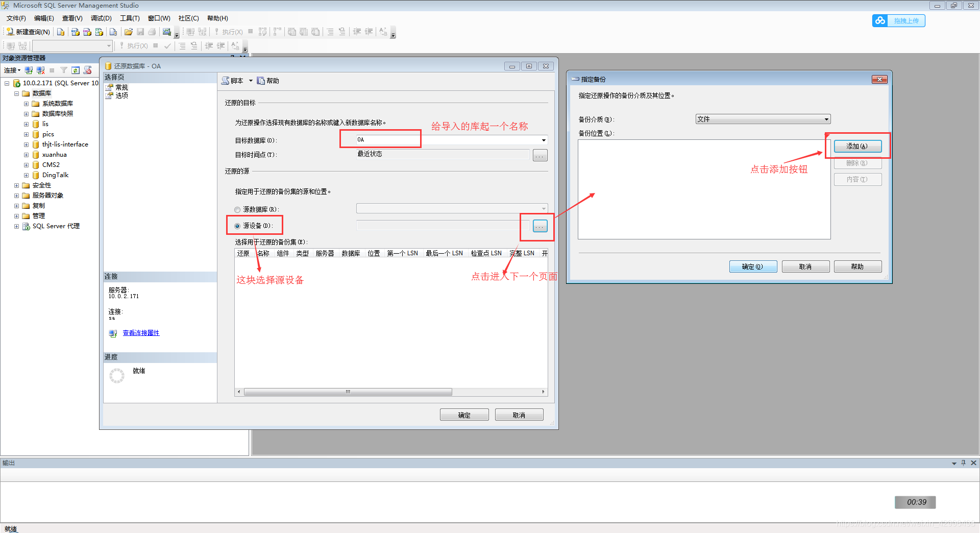Select the 源设备 radio button

pyautogui.click(x=237, y=226)
